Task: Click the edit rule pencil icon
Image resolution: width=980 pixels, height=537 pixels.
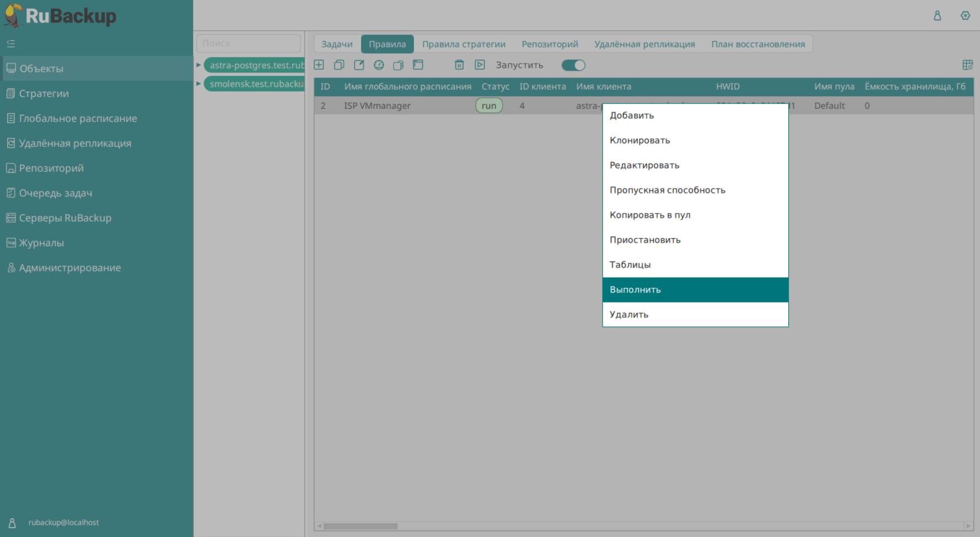Action: point(359,65)
